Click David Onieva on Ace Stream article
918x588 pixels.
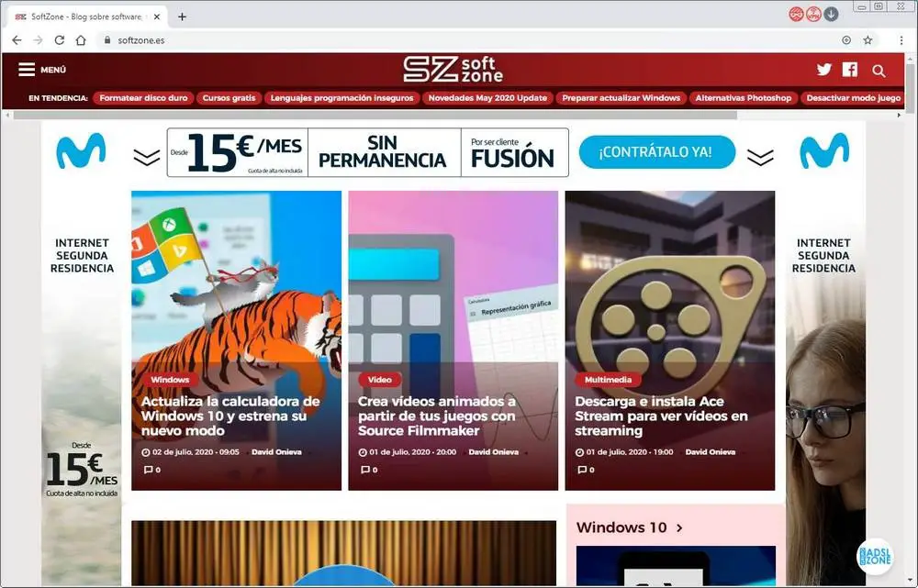click(x=711, y=452)
